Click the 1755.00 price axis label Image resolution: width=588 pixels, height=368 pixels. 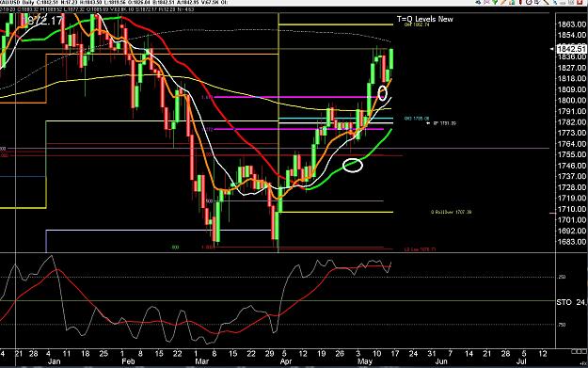pyautogui.click(x=571, y=154)
